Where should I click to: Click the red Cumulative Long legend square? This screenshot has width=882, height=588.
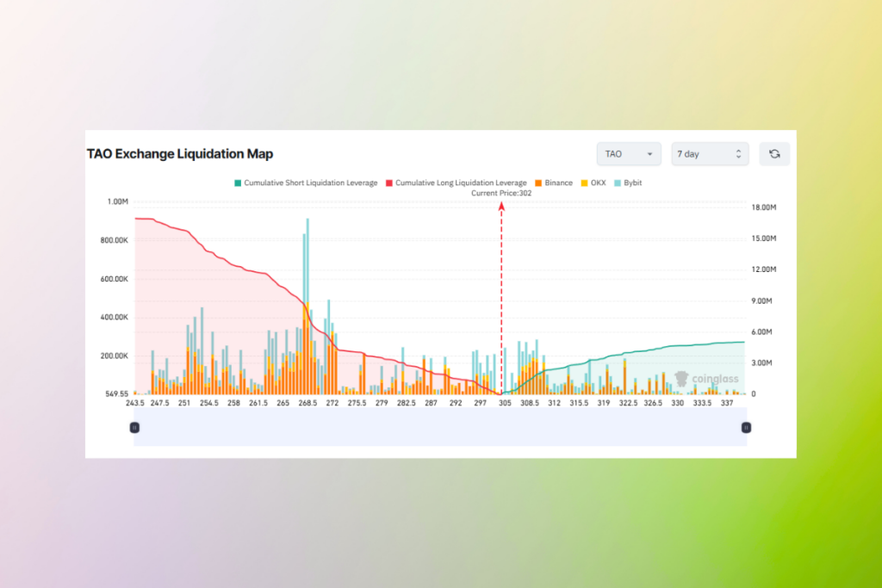388,183
